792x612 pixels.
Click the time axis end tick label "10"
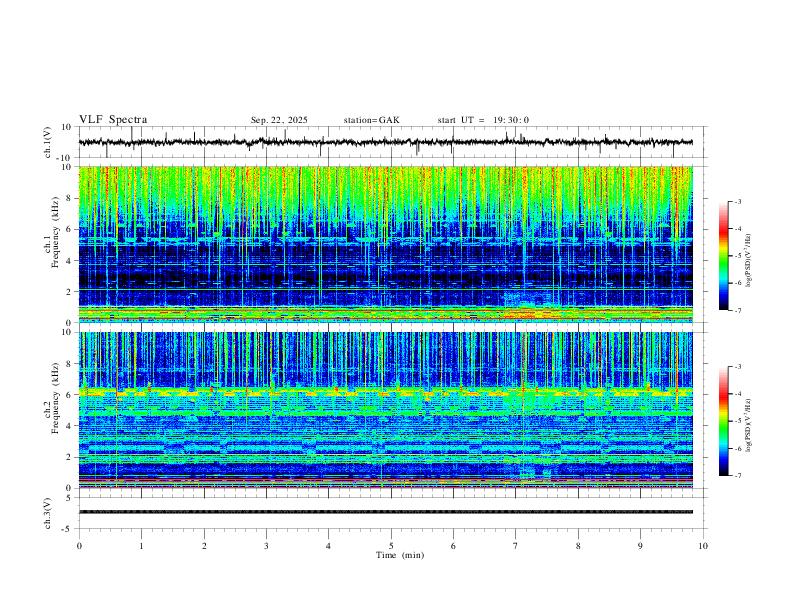(x=703, y=546)
